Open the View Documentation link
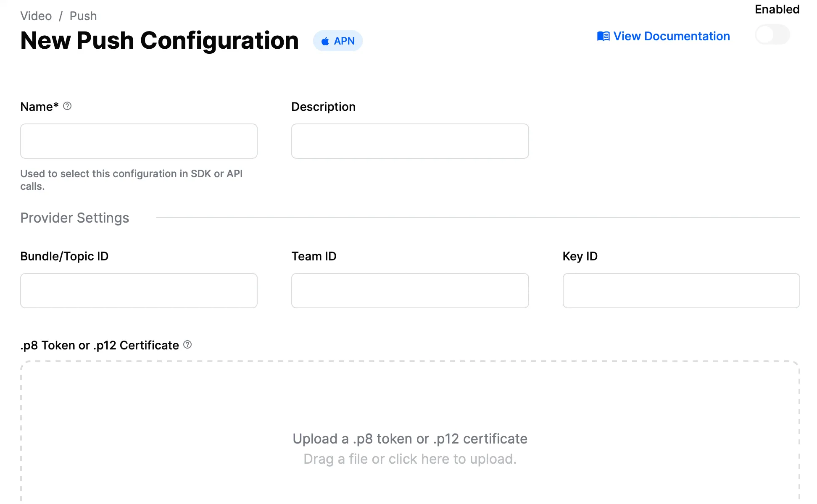The width and height of the screenshot is (817, 504). tap(671, 36)
